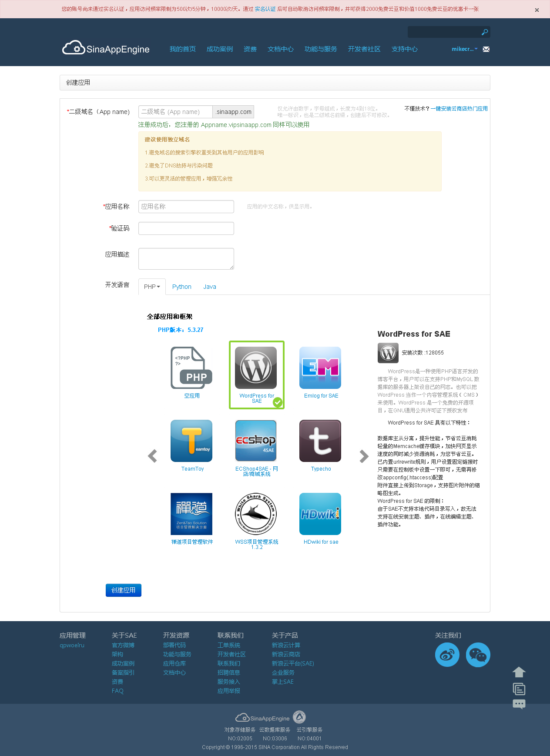Open 新浪云计算 footer link

point(286,646)
